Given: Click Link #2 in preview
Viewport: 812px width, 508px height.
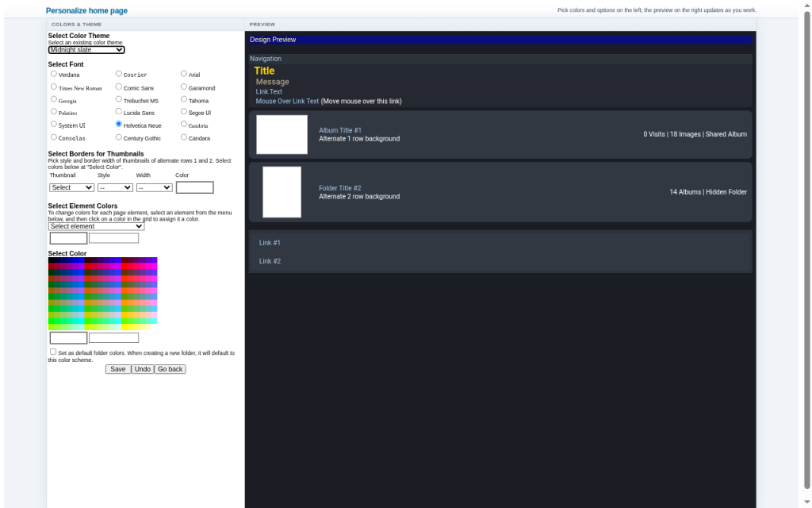Looking at the screenshot, I should 270,261.
